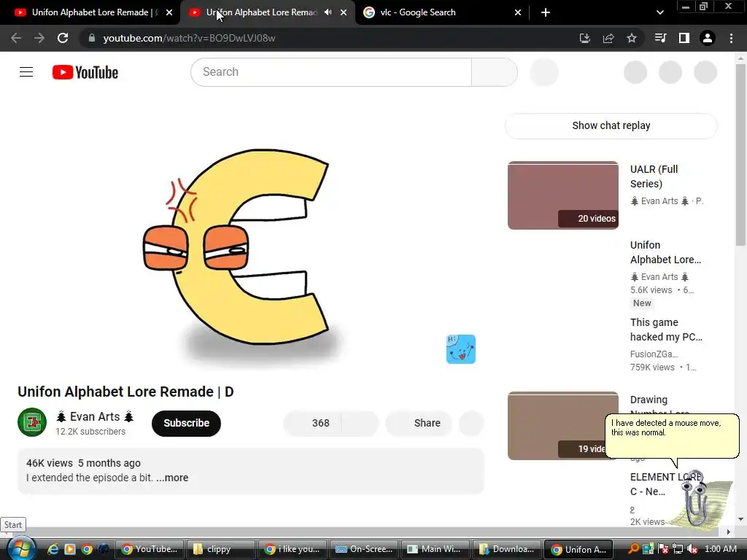
Task: Open the Chrome three-dot menu
Action: coord(731,38)
